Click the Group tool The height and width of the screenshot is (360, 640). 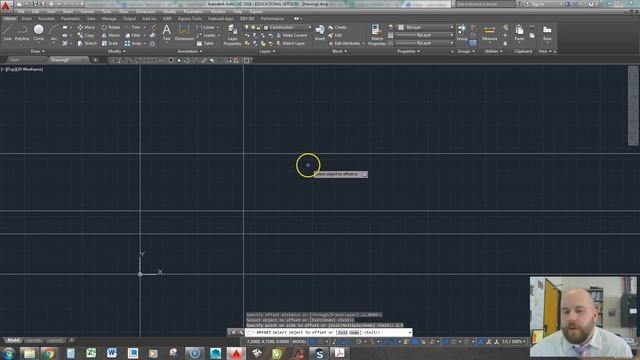tap(462, 32)
